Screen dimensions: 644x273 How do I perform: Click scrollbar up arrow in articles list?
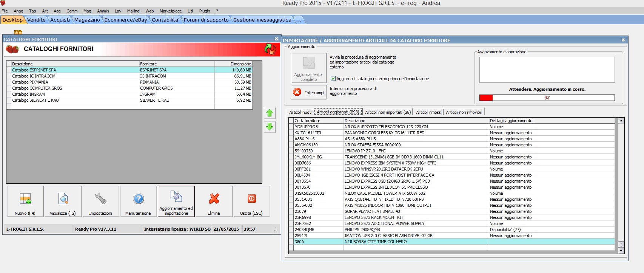[x=621, y=121]
